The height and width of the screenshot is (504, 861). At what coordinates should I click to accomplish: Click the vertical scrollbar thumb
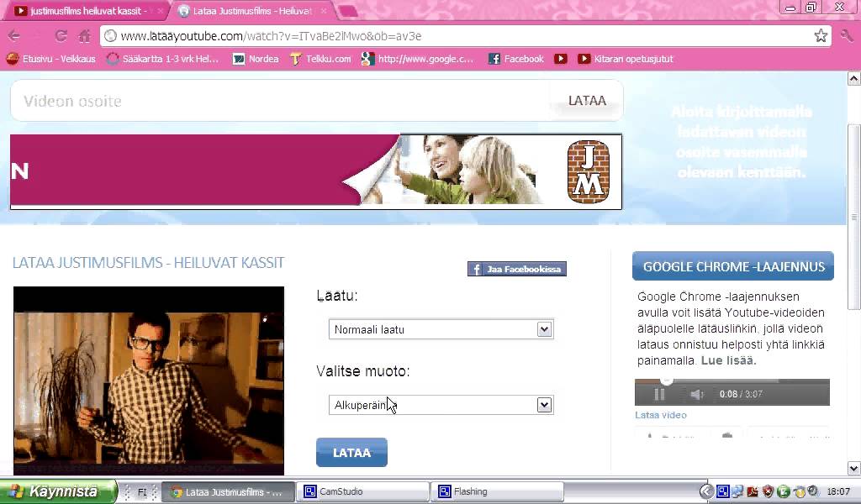pos(854,218)
